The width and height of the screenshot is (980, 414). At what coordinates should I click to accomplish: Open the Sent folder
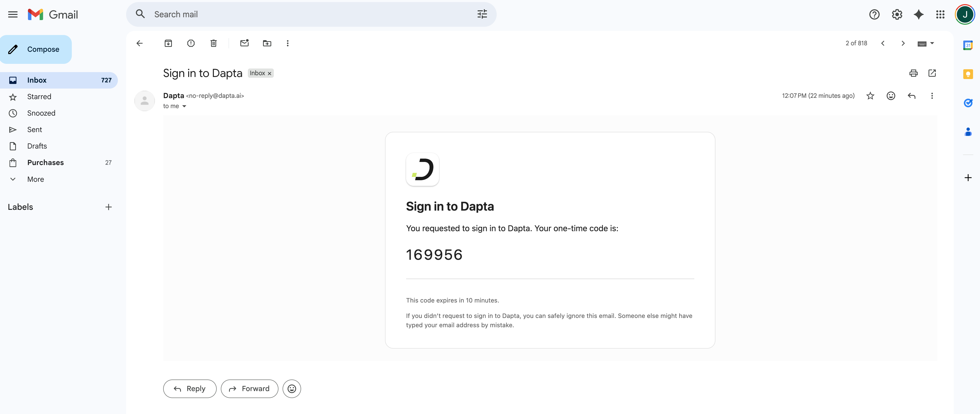(x=35, y=130)
